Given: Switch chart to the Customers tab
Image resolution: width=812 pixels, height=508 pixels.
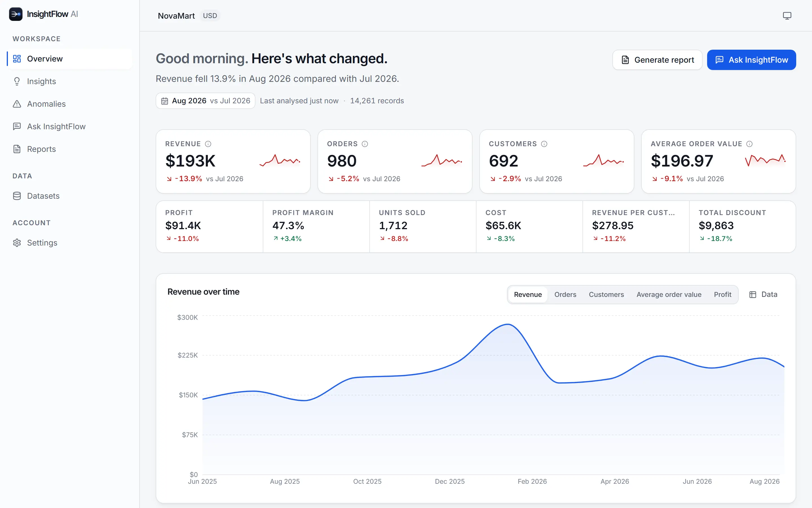Looking at the screenshot, I should pyautogui.click(x=606, y=295).
